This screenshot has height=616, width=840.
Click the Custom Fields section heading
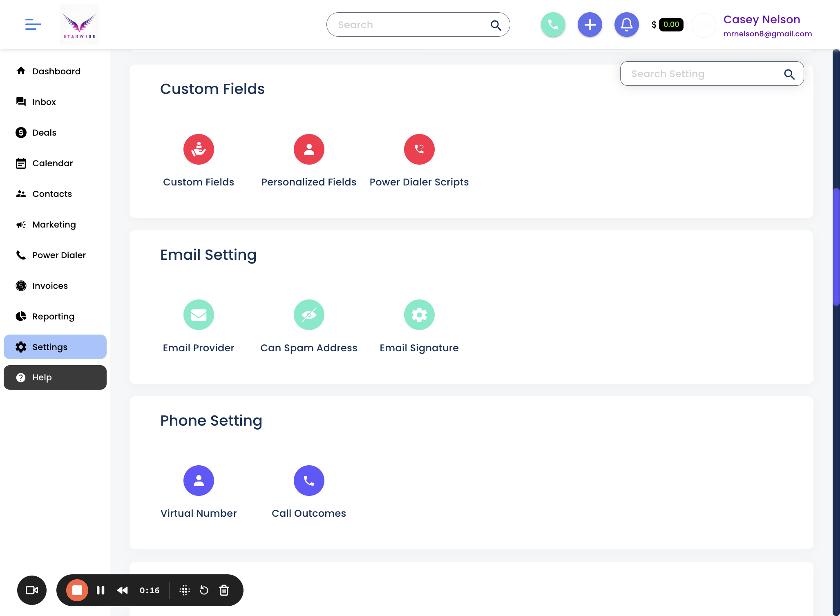pyautogui.click(x=212, y=89)
